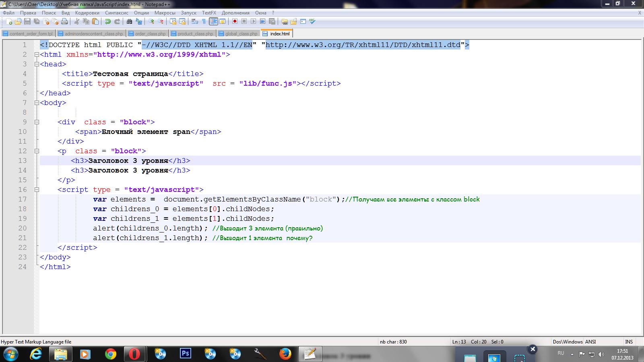Click the Close All documents toolbar icon
Viewport: 644px width, 362px height.
[55, 21]
